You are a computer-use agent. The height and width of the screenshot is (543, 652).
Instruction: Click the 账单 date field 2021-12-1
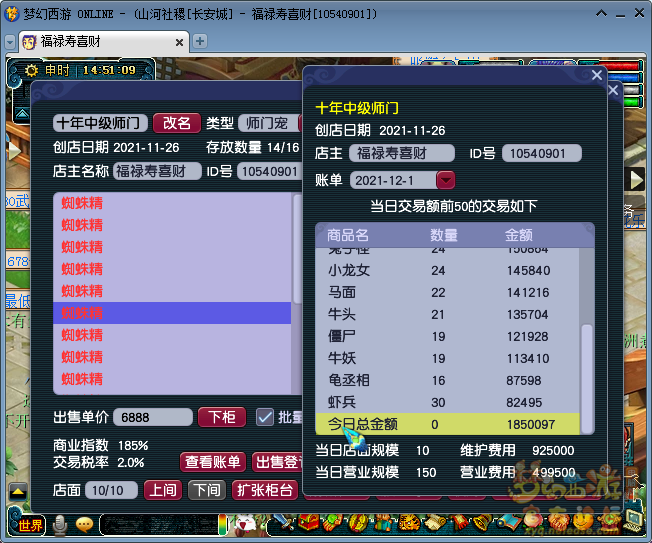[393, 180]
